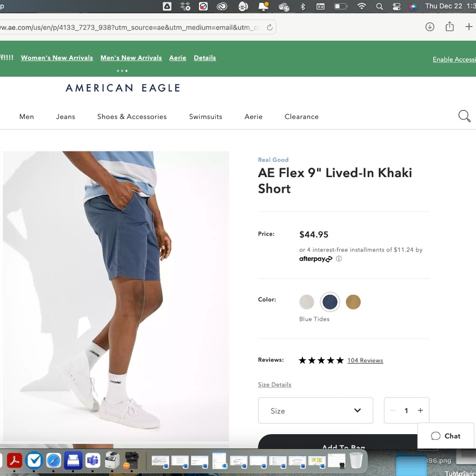Open Safari from the dock
476x476 pixels.
click(54, 460)
